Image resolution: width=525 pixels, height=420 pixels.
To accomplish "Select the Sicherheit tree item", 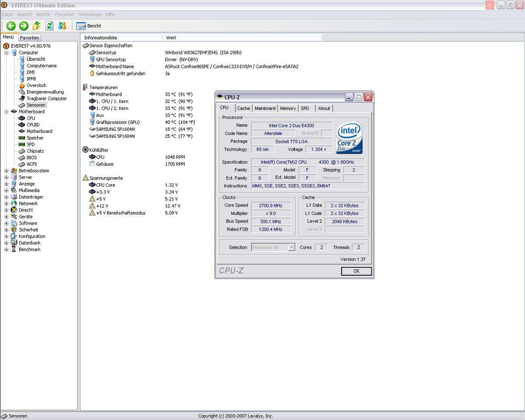I will pyautogui.click(x=28, y=230).
